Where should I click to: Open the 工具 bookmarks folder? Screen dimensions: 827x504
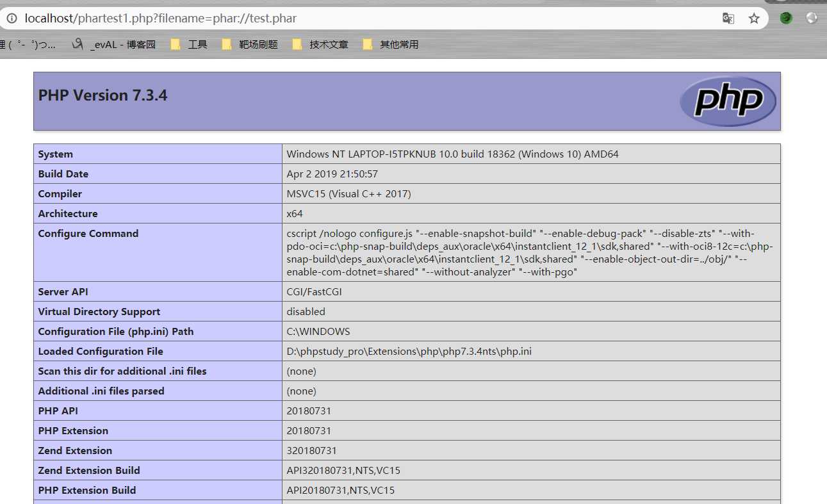point(189,44)
